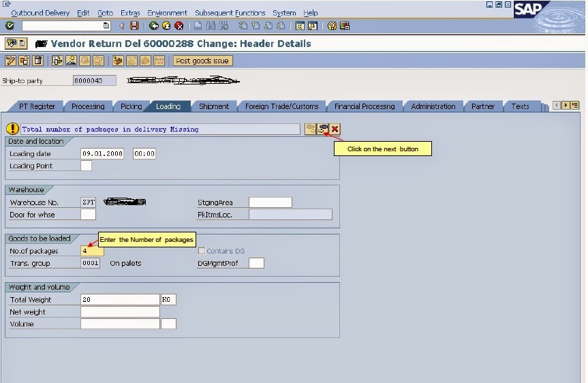Click the green Enter checkmark icon
The height and width of the screenshot is (383, 588).
[x=10, y=26]
